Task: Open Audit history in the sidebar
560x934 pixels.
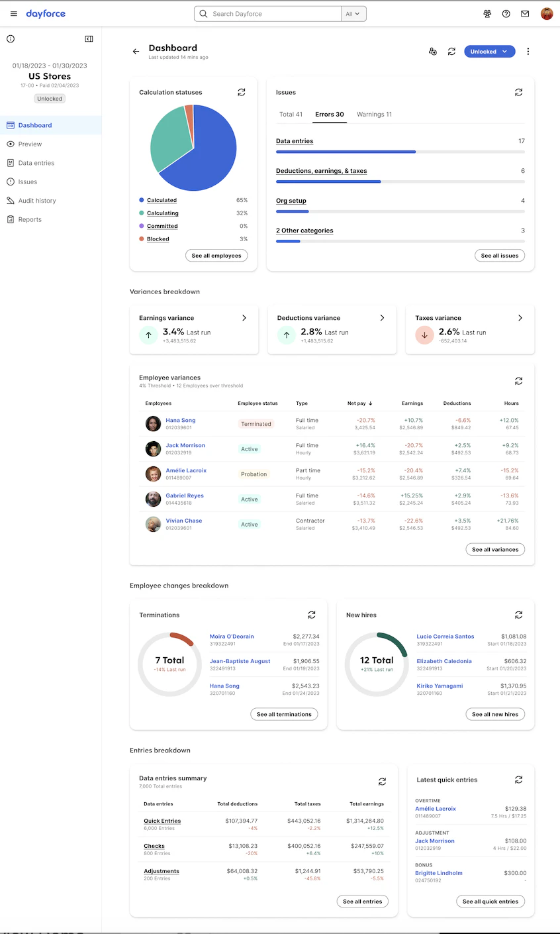Action: [x=37, y=201]
